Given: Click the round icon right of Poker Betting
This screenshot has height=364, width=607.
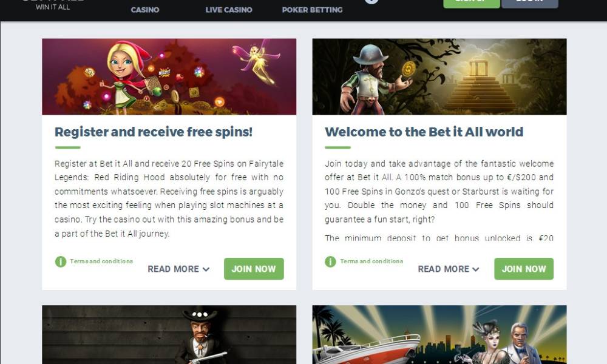Looking at the screenshot, I should click(371, 2).
